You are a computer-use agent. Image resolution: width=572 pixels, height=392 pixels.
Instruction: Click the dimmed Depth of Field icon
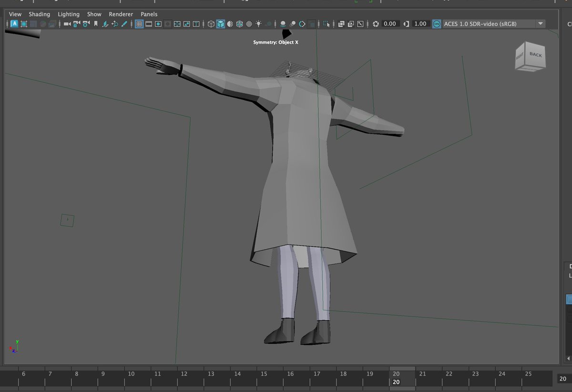pos(312,23)
